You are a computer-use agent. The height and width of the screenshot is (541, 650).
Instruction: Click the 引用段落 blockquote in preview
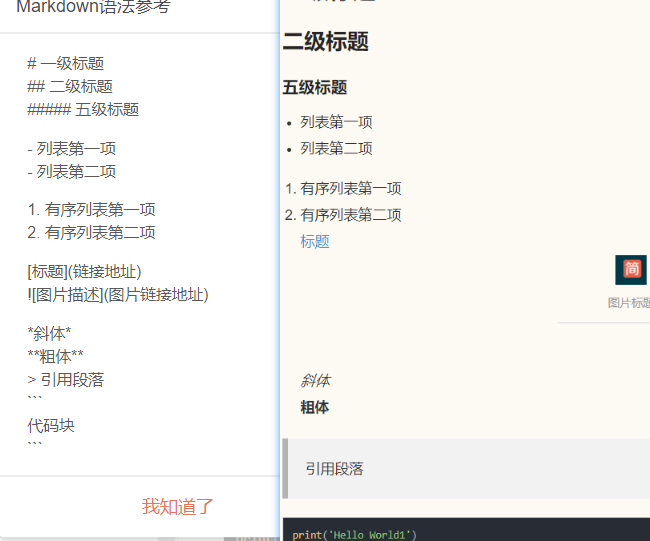[466, 469]
